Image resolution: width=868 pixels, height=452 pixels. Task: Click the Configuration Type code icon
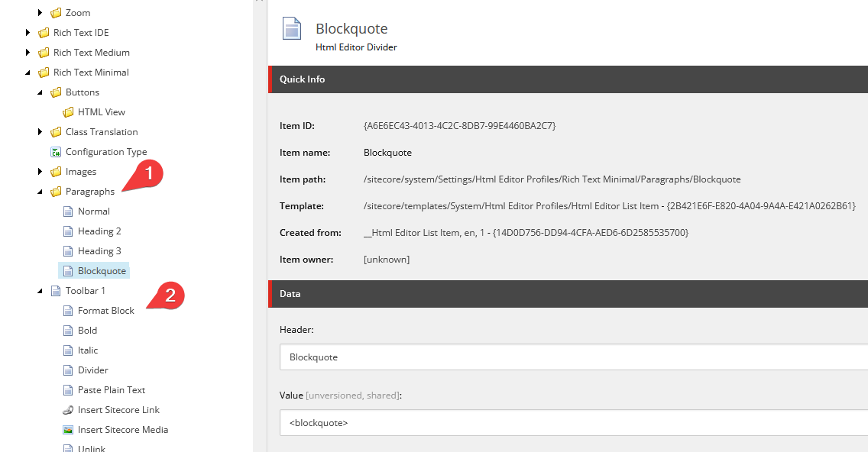56,152
